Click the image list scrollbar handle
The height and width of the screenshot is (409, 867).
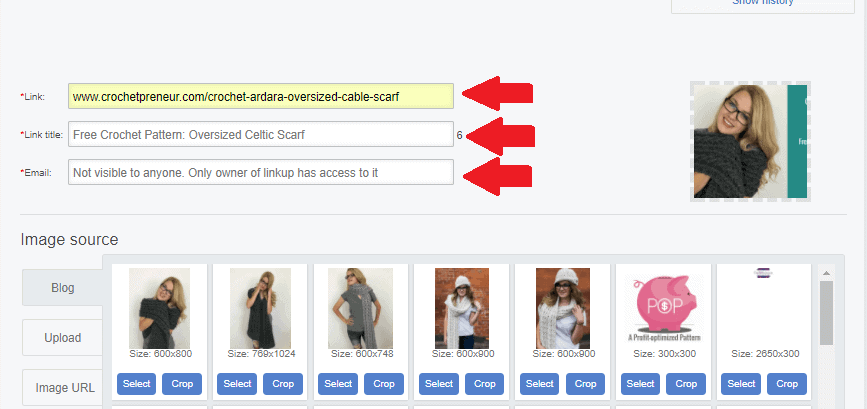tap(826, 313)
